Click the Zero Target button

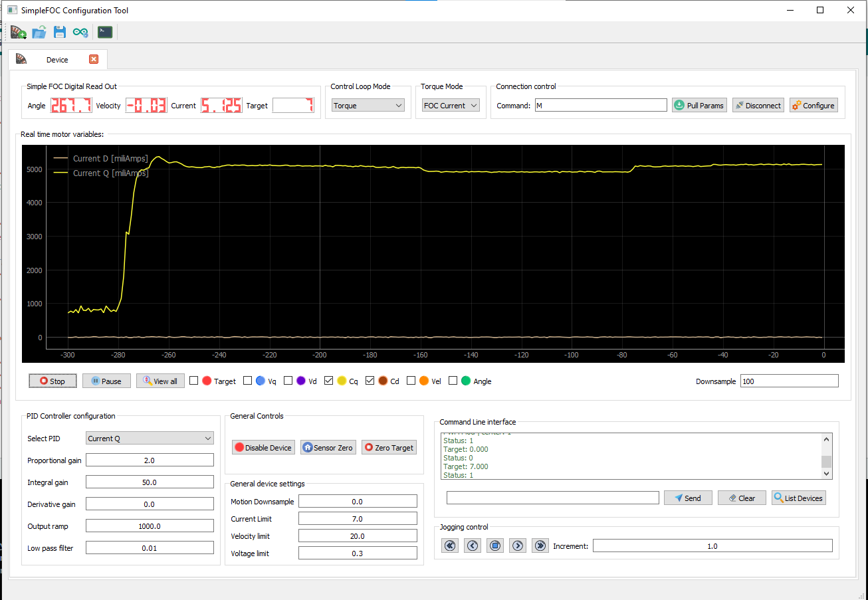point(389,447)
